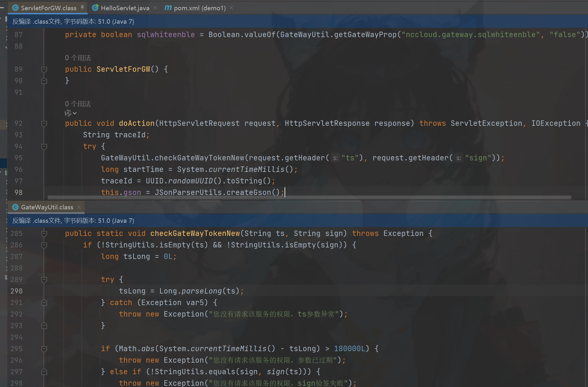
Task: Collapse the doAction method at line 92
Action: pyautogui.click(x=44, y=123)
